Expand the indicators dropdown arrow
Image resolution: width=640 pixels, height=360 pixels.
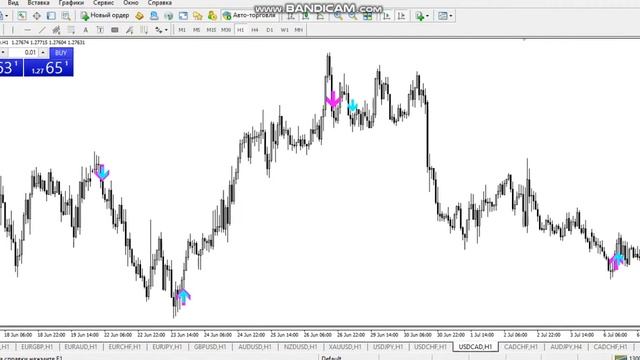pos(427,16)
